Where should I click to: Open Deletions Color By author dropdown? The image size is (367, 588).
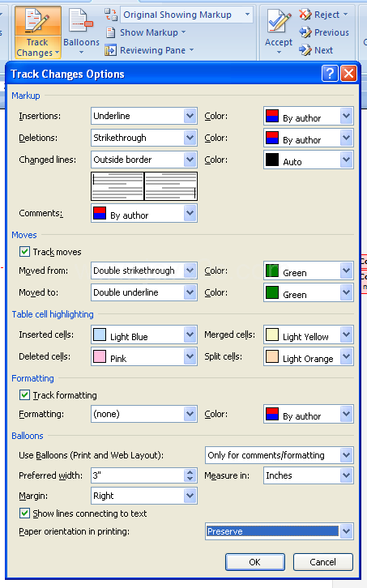[x=309, y=138]
